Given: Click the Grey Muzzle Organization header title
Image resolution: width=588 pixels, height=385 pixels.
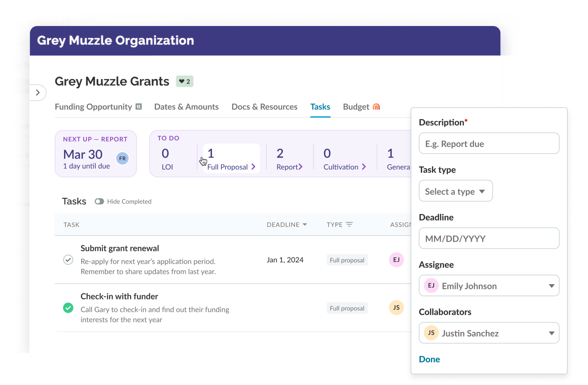Looking at the screenshot, I should click(x=115, y=40).
